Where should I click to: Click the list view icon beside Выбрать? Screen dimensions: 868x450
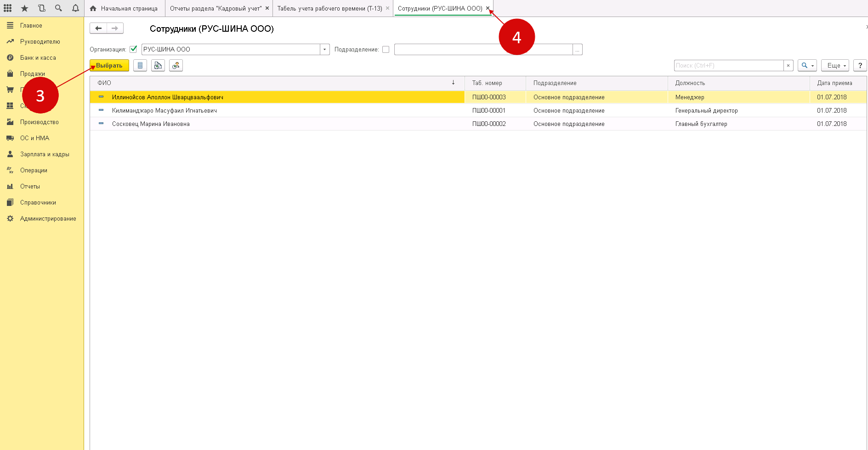coord(140,66)
